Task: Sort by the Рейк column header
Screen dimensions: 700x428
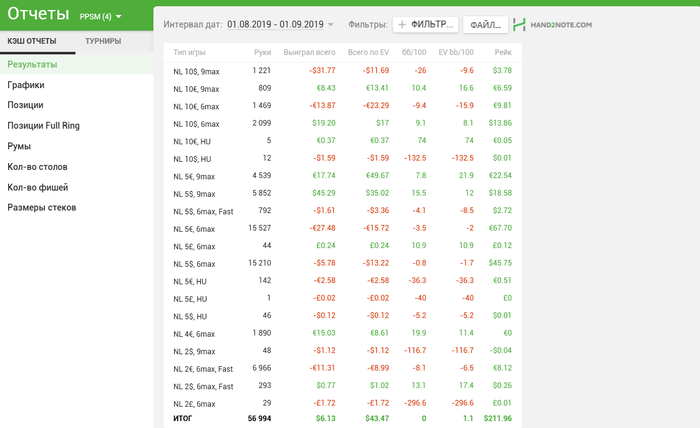Action: point(503,52)
